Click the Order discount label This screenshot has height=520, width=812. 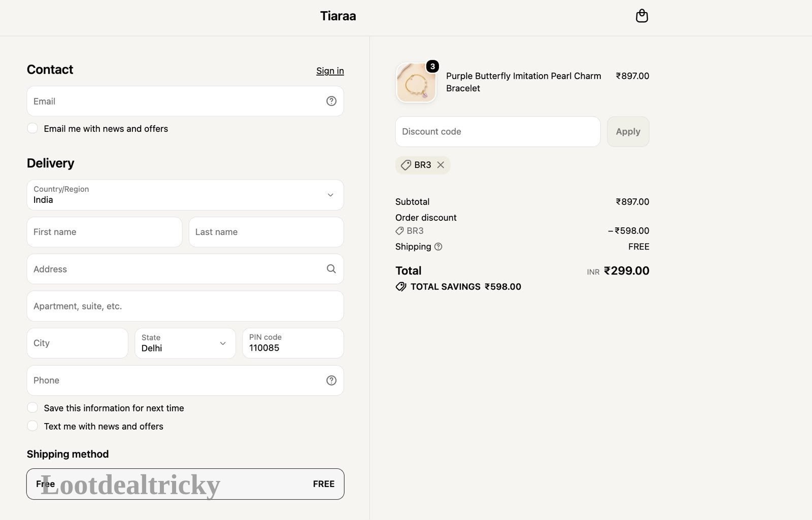pos(426,218)
